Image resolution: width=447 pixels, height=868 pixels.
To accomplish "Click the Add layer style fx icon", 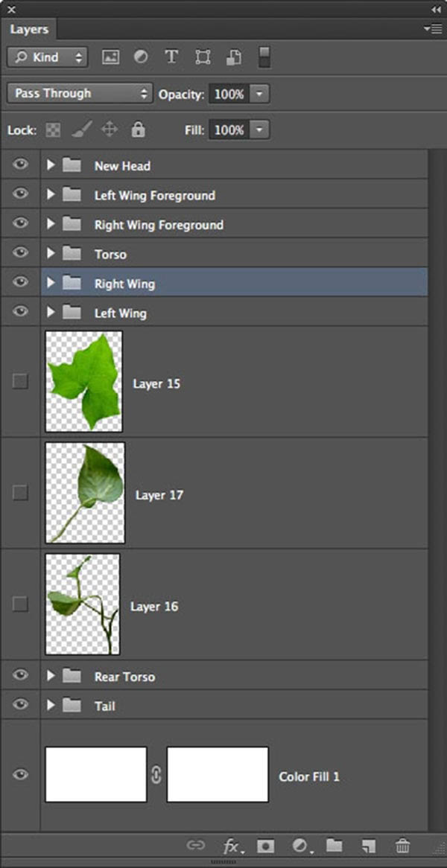I will coord(232,846).
